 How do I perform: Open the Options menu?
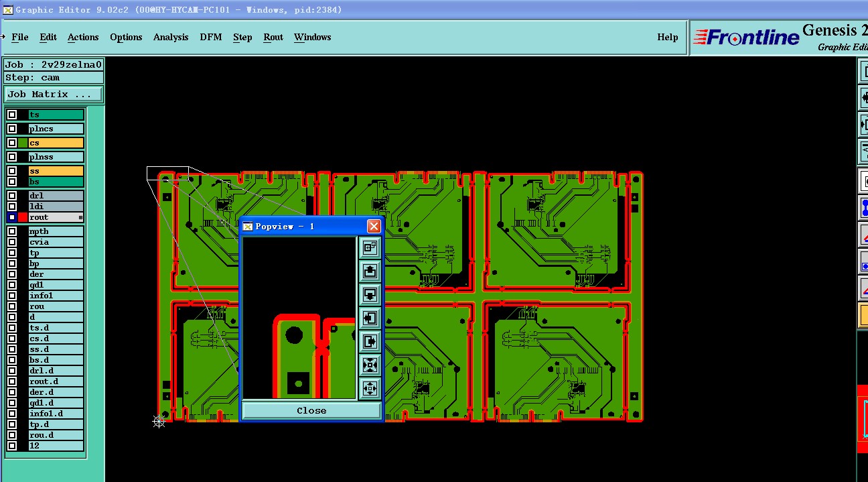coord(126,37)
